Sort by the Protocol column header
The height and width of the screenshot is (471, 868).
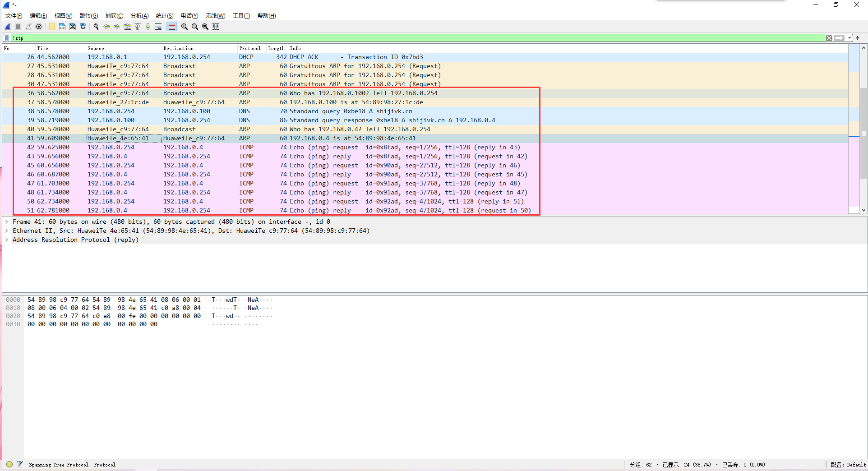pyautogui.click(x=252, y=48)
